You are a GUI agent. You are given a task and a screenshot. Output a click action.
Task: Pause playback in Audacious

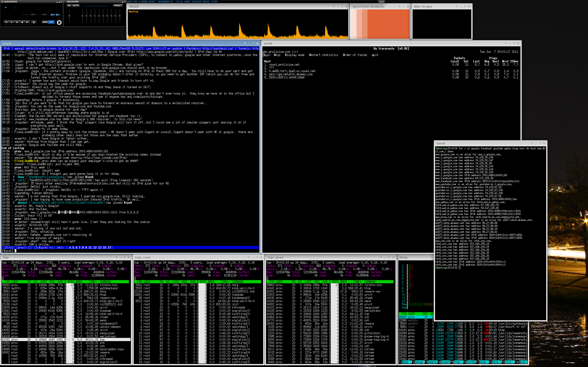click(17, 22)
